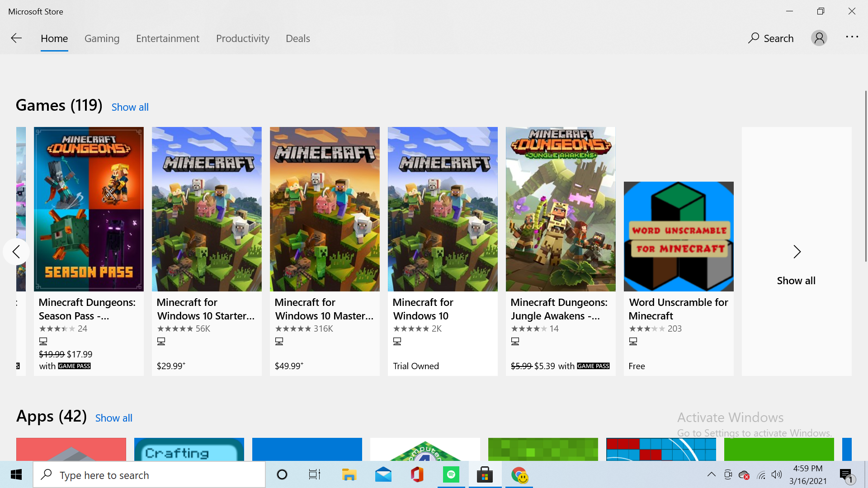
Task: Open the Productivity tab
Action: tap(242, 38)
